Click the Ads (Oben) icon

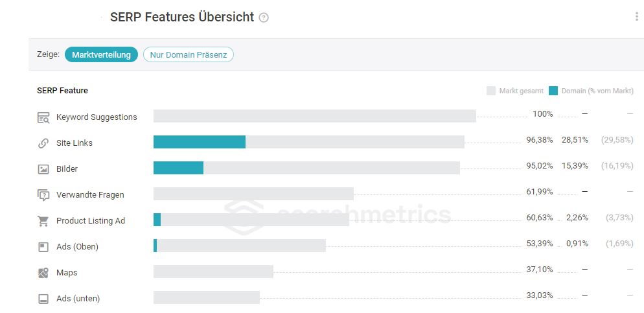pos(43,247)
